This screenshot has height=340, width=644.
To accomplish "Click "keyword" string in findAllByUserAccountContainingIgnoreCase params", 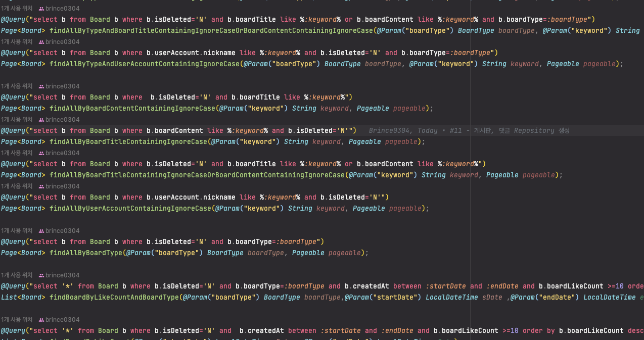I will [x=262, y=209].
